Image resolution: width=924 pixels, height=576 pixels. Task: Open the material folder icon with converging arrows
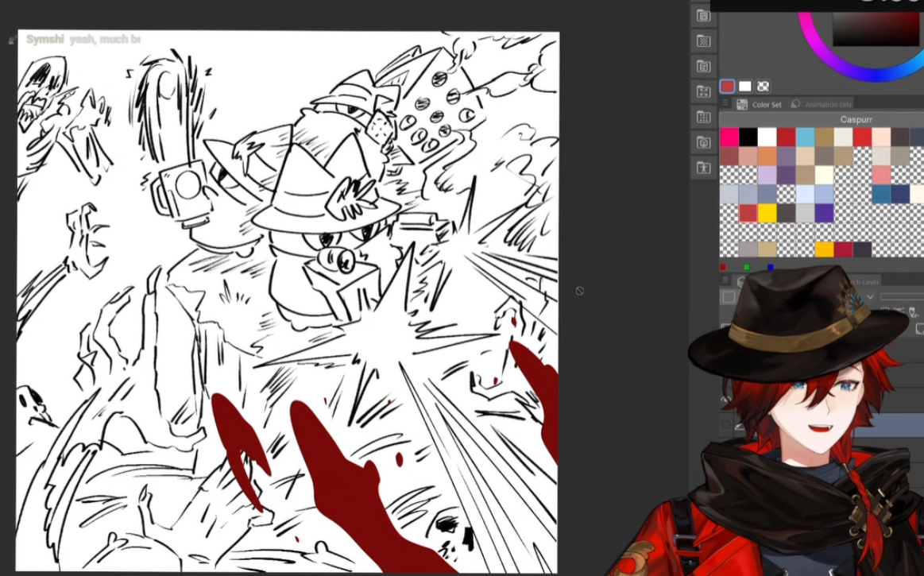pyautogui.click(x=704, y=92)
